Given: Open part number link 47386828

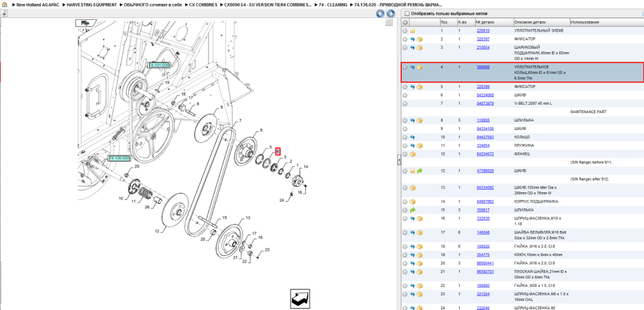Looking at the screenshot, I should (485, 171).
